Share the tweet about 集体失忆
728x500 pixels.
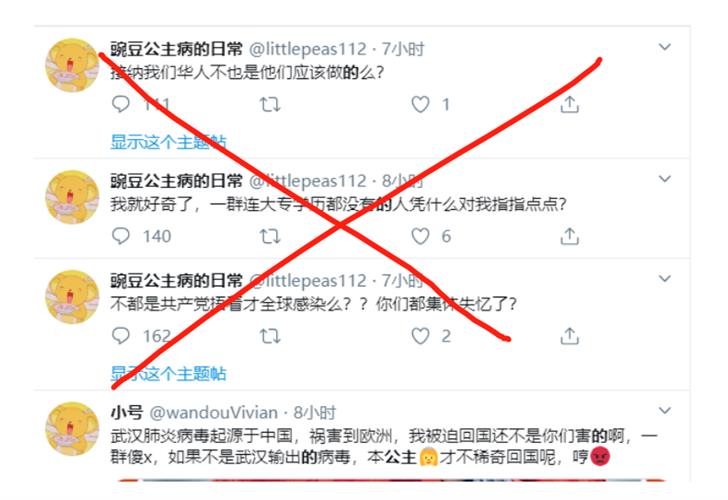coord(570,336)
